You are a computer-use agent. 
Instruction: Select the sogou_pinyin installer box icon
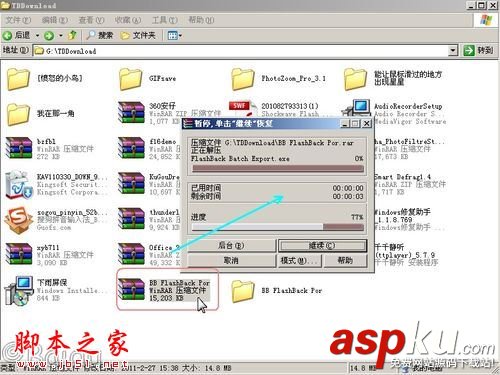coord(19,220)
